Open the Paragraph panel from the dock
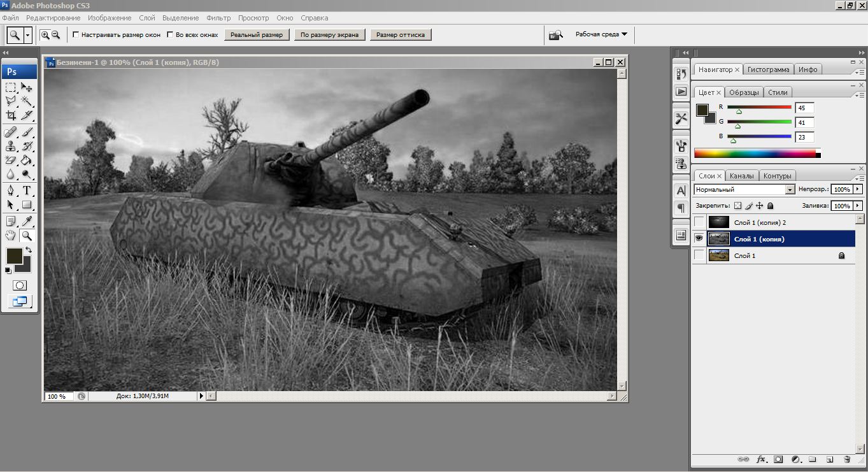 click(681, 208)
